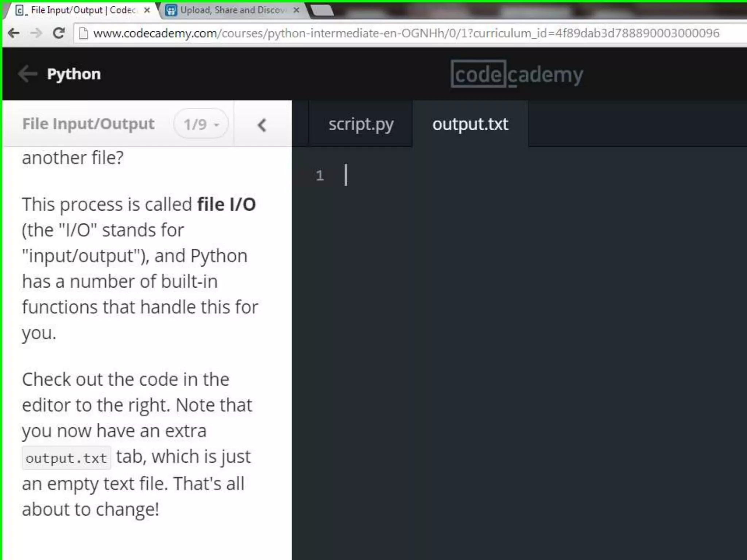This screenshot has height=560, width=747.
Task: Collapse the instructions panel with chevron
Action: pos(262,125)
